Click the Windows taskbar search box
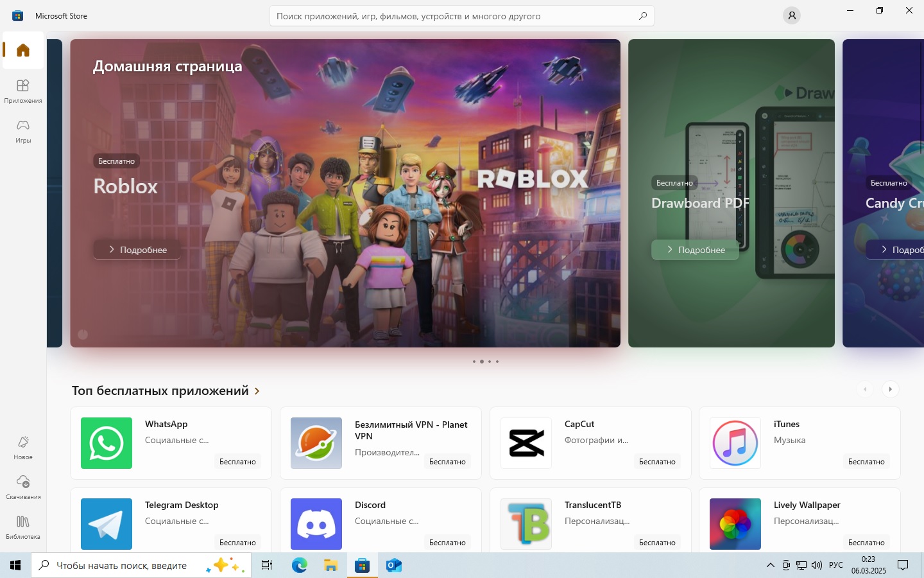 [x=141, y=565]
